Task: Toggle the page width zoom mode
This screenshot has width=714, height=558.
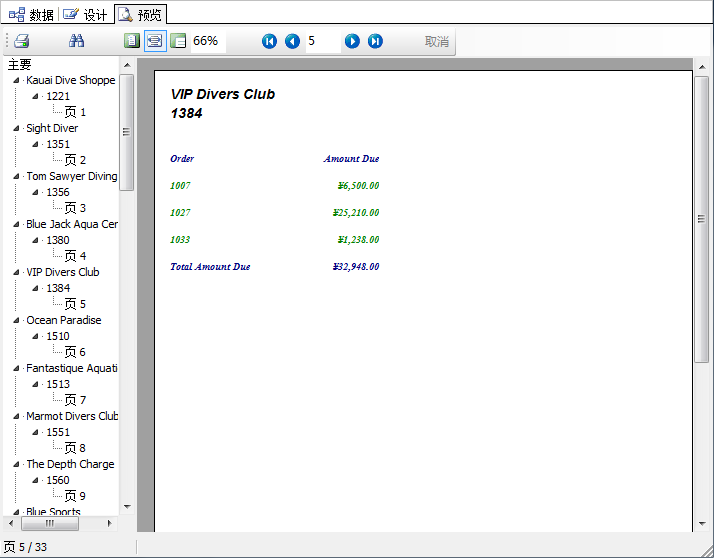Action: [155, 41]
